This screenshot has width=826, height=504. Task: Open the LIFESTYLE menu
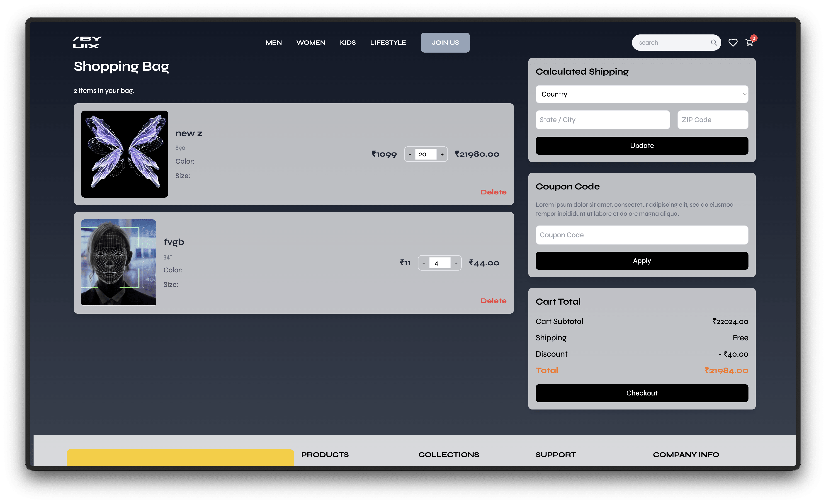pyautogui.click(x=388, y=43)
